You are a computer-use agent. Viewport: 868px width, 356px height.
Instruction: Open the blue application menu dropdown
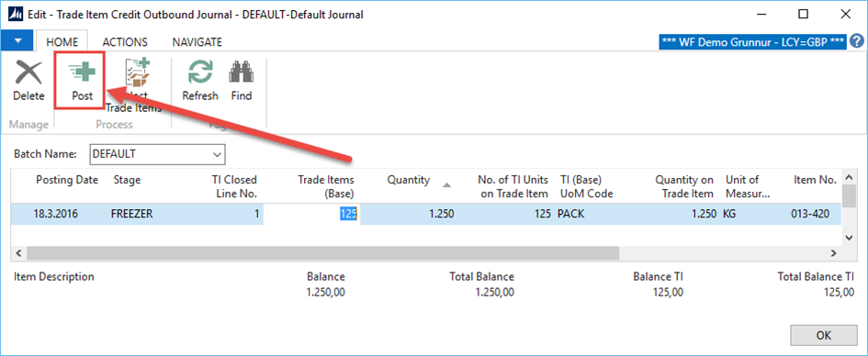click(x=17, y=41)
